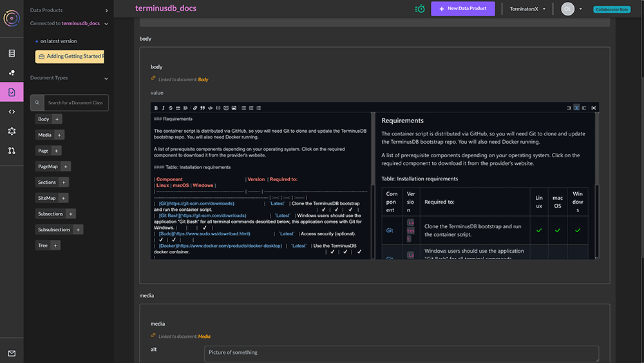The height and width of the screenshot is (363, 644).
Task: Insert a hyperlink using the link icon
Action: [x=195, y=108]
